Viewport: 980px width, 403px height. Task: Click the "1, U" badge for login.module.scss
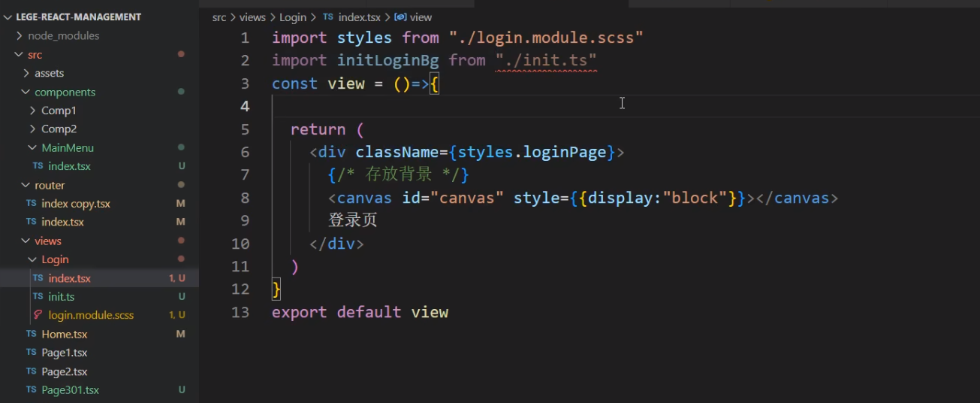point(177,315)
